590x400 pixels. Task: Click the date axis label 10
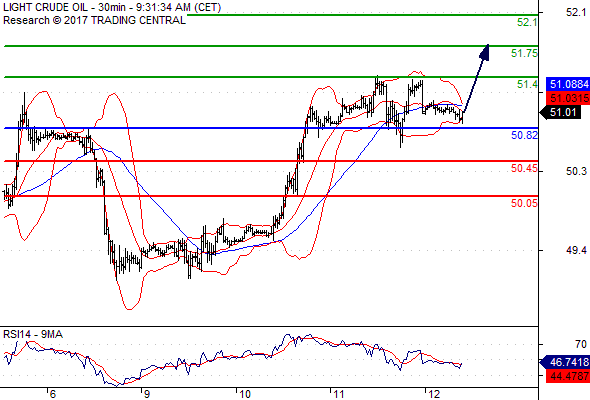245,394
